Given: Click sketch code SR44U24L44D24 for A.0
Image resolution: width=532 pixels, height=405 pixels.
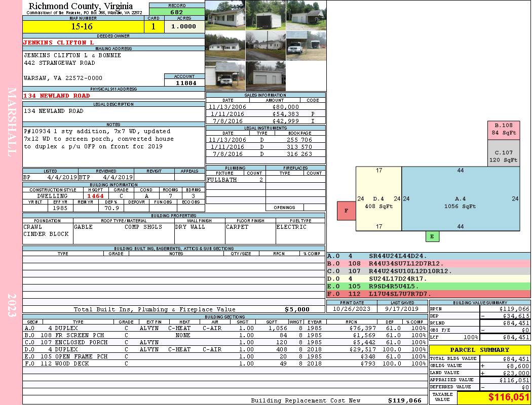Looking at the screenshot, I should (398, 256).
